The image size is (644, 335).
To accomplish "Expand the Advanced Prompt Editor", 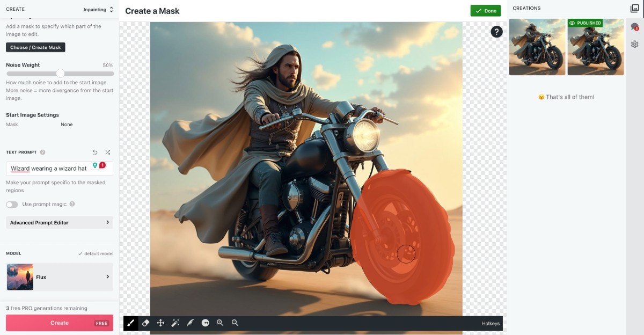I will pyautogui.click(x=60, y=222).
